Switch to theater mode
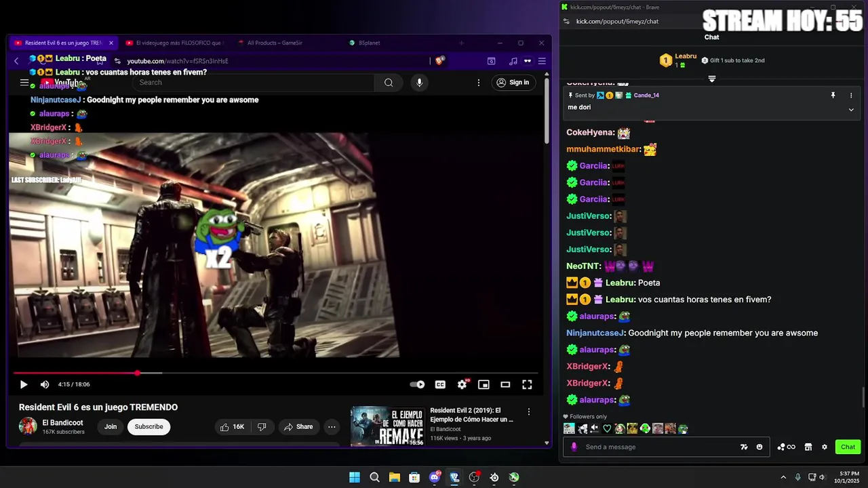Screen dimensions: 868x488 pos(505,384)
